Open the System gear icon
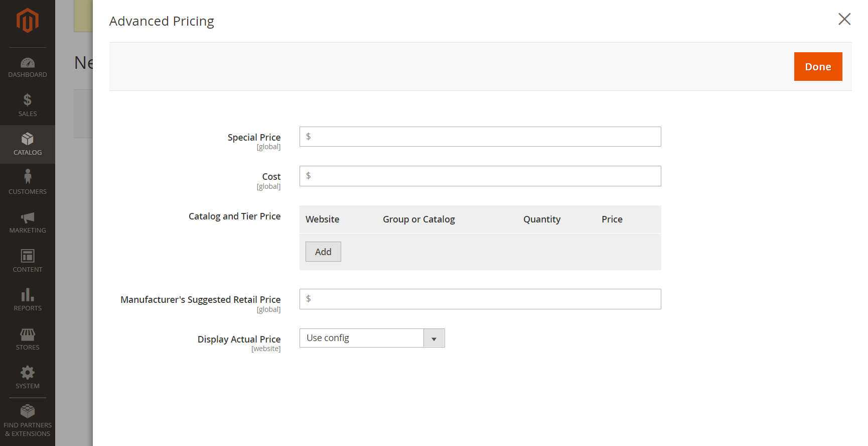This screenshot has height=446, width=868. point(28,373)
